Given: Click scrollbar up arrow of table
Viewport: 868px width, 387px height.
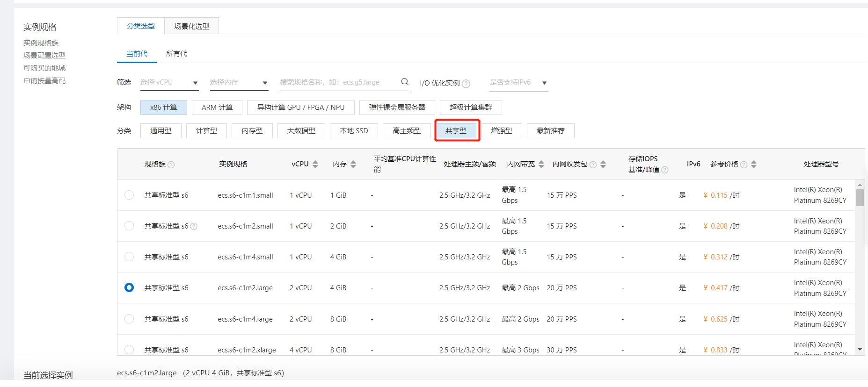Looking at the screenshot, I should [x=860, y=184].
